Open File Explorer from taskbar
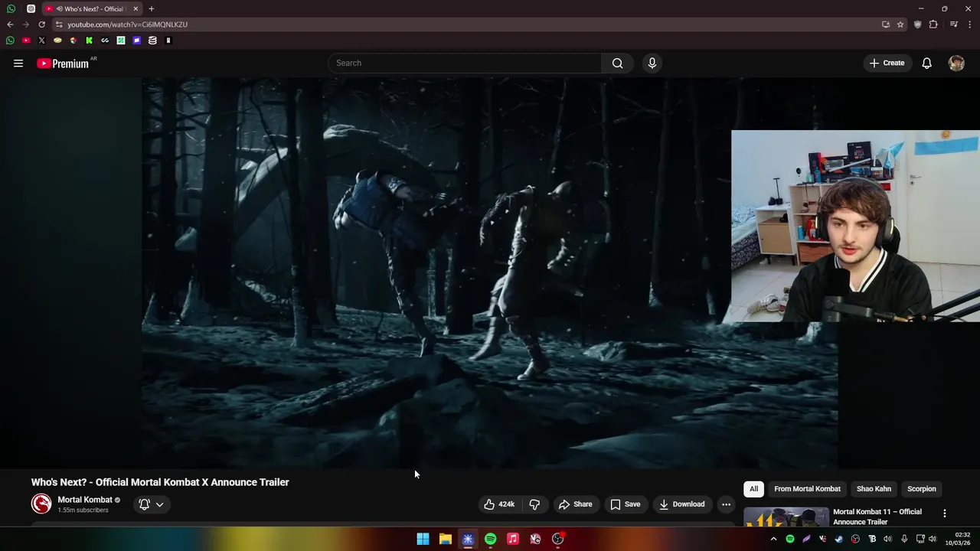The height and width of the screenshot is (551, 980). (x=445, y=539)
